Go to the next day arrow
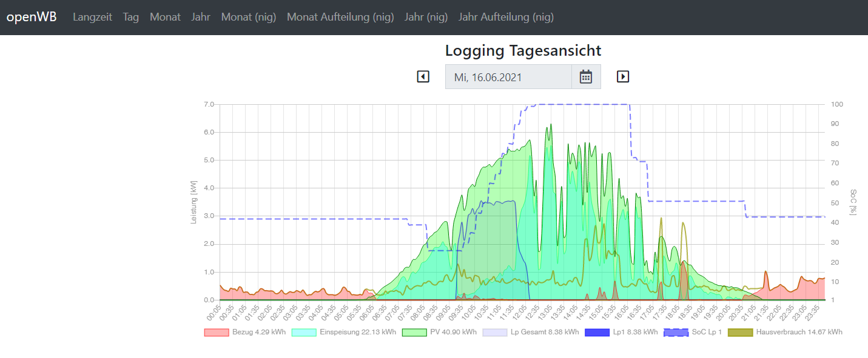 [x=623, y=77]
